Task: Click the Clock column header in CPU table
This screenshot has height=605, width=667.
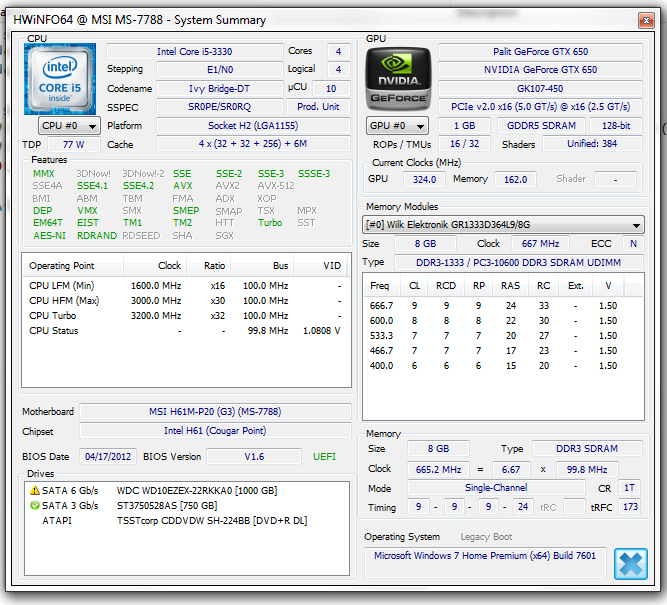Action: coord(155,266)
